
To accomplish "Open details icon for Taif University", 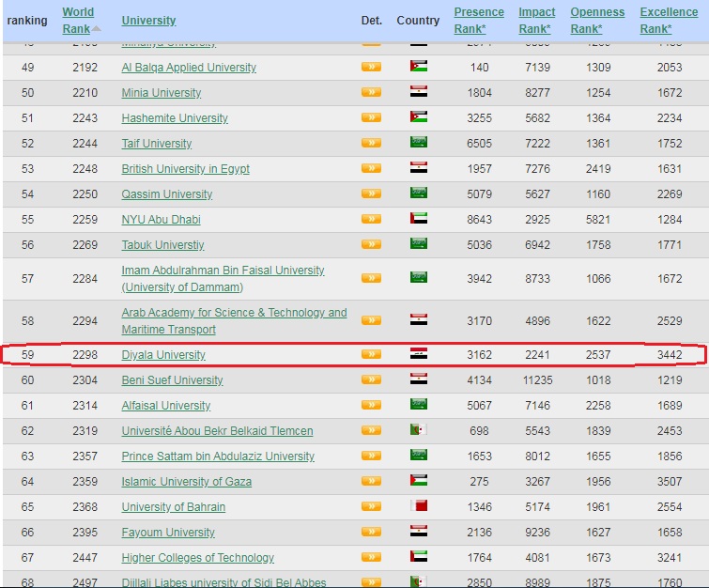I will coord(371,143).
